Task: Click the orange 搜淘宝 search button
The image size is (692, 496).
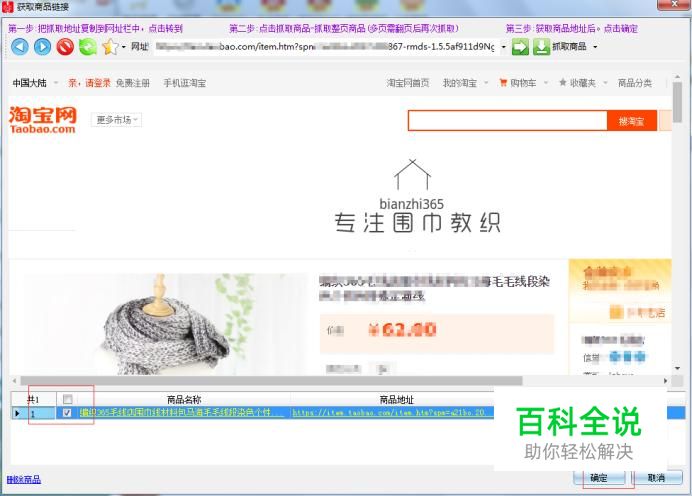Action: point(632,121)
